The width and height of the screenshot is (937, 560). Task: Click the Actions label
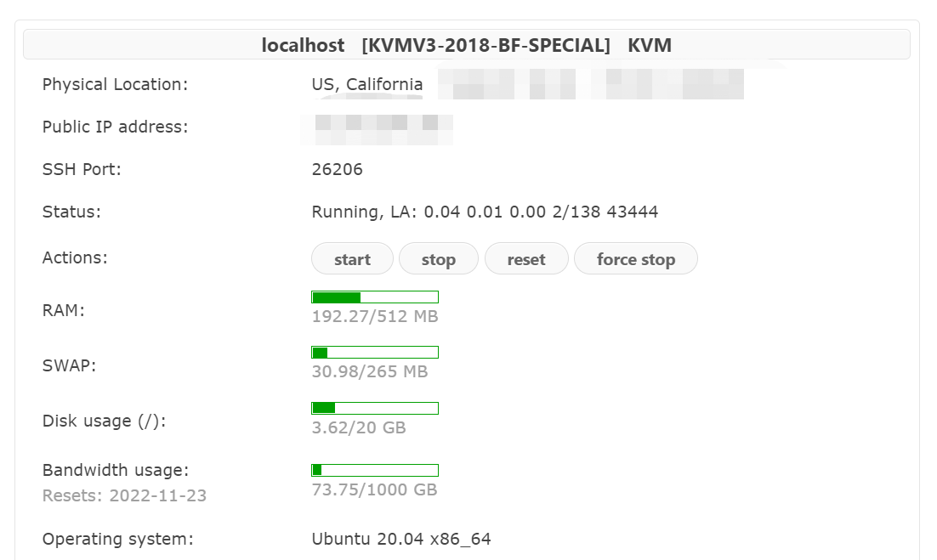click(x=75, y=257)
